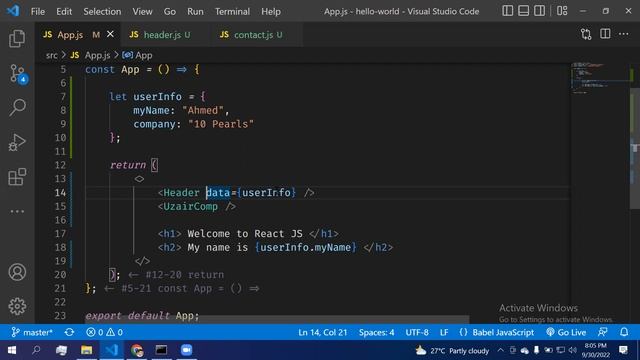
Task: Switch to the header.js tab
Action: pos(165,35)
